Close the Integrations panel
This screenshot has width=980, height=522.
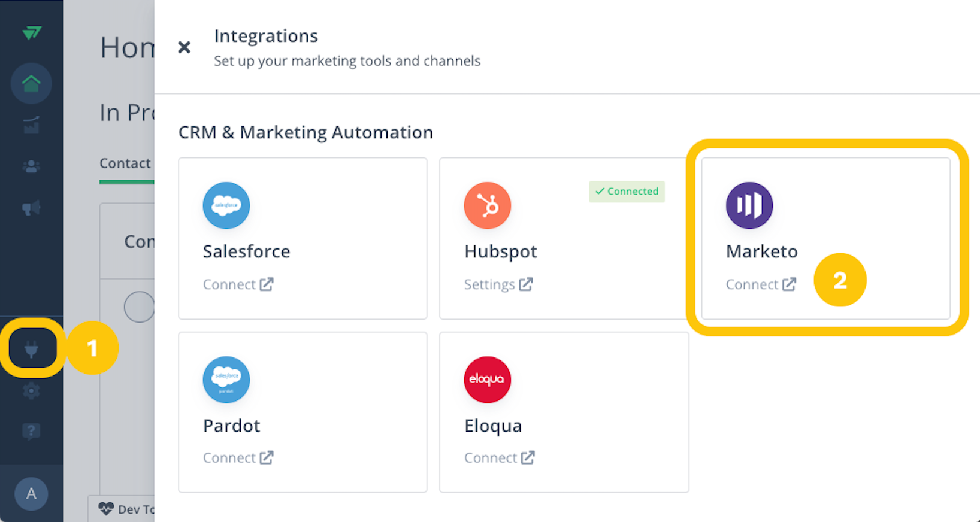(x=184, y=47)
